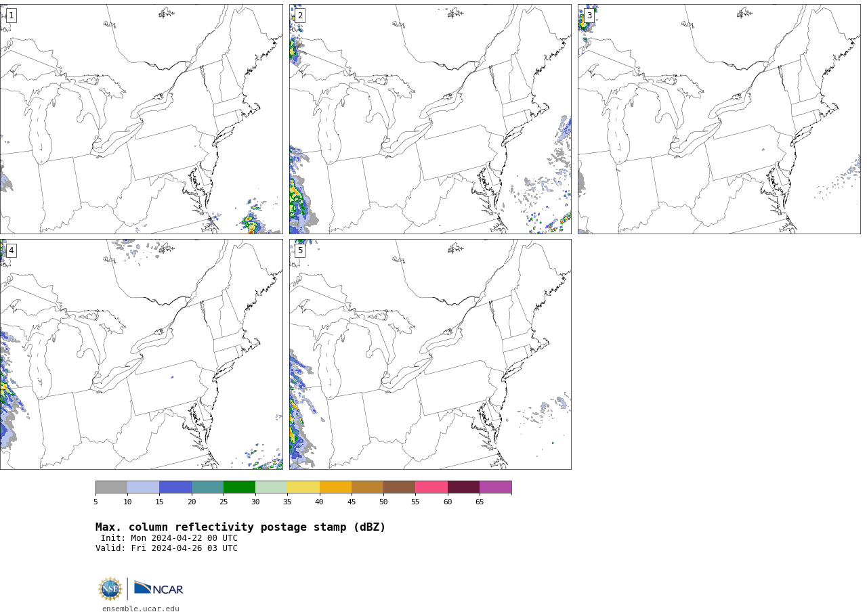Open ensemble member 3 map panel

tap(719, 119)
